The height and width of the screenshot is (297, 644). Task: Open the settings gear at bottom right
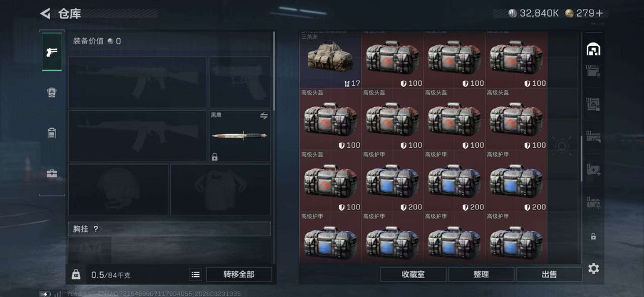point(593,268)
